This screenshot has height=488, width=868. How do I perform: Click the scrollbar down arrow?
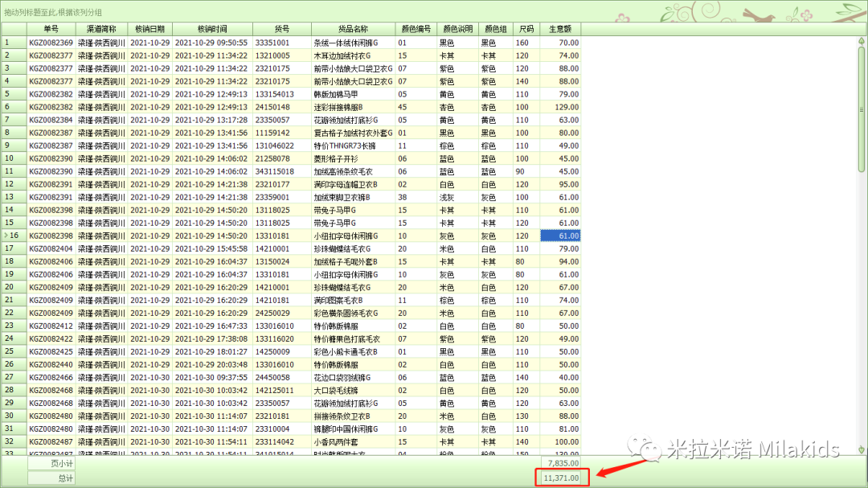[x=862, y=449]
